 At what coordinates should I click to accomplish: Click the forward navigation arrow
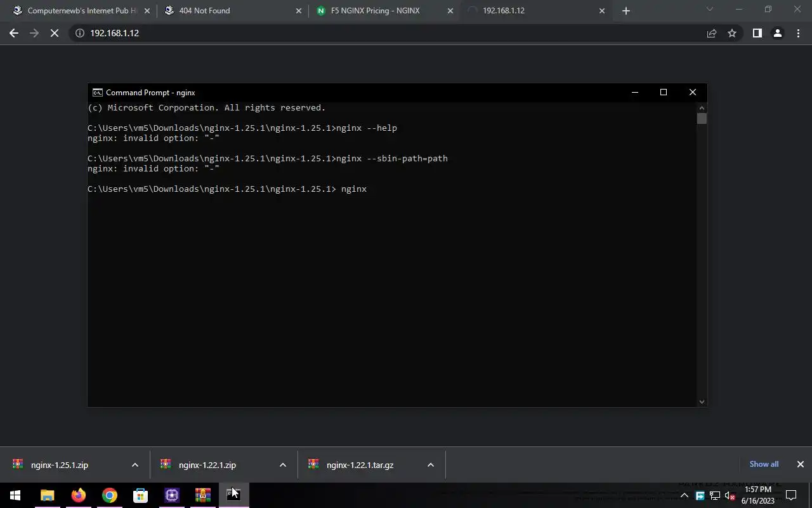click(x=34, y=33)
